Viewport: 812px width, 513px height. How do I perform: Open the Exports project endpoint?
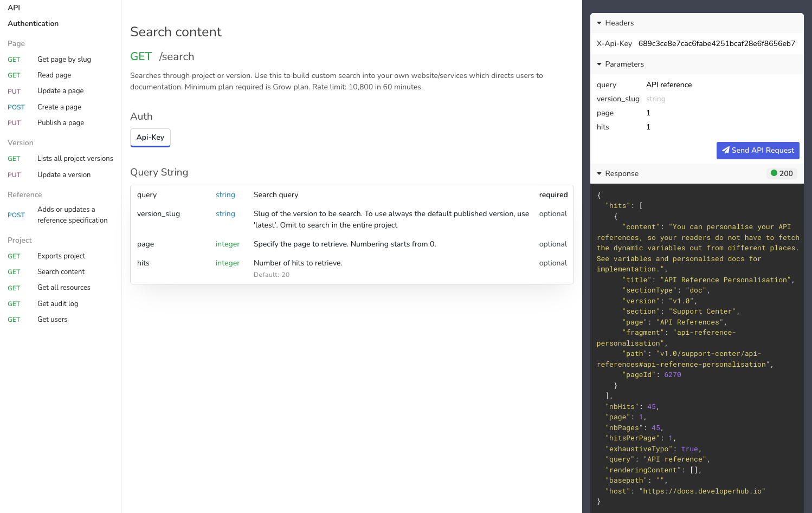61,256
